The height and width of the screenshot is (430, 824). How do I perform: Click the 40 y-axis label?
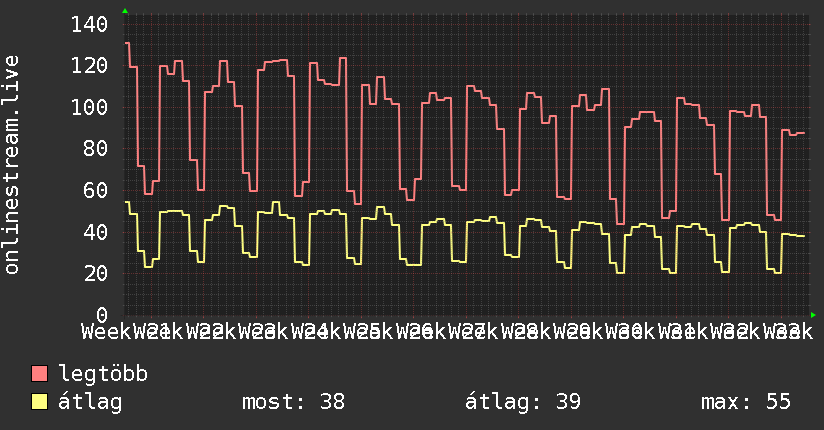[x=96, y=232]
